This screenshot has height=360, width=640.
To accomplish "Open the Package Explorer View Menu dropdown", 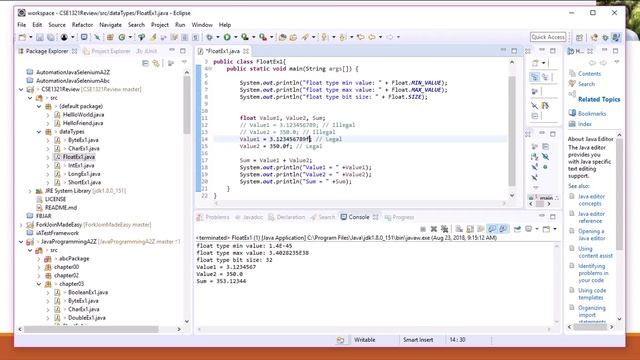I will [x=184, y=63].
